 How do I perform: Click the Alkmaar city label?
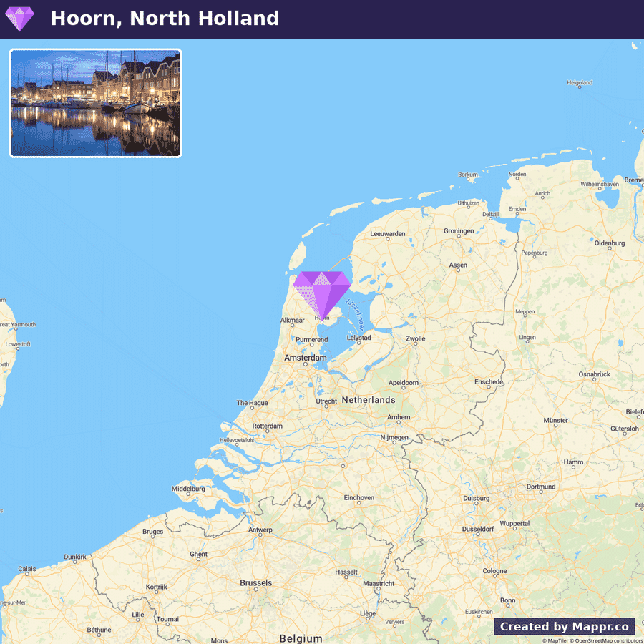pos(293,321)
